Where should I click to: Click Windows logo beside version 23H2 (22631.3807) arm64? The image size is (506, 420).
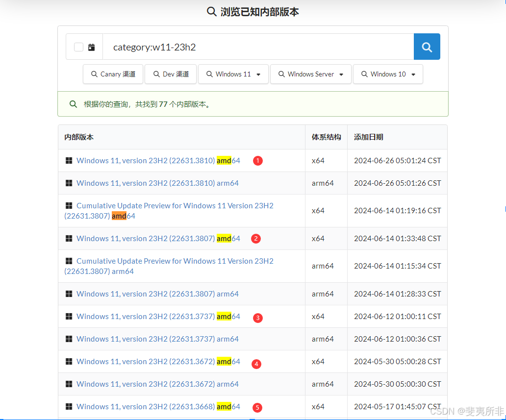click(x=69, y=294)
